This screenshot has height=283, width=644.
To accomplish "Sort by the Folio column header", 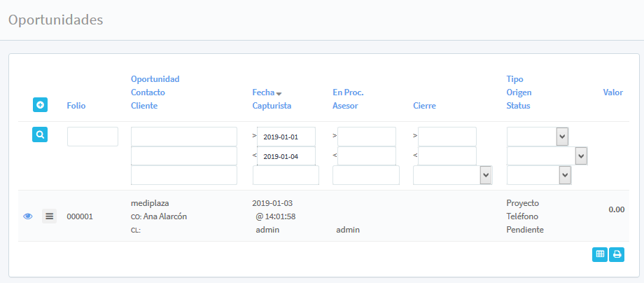I will [76, 106].
